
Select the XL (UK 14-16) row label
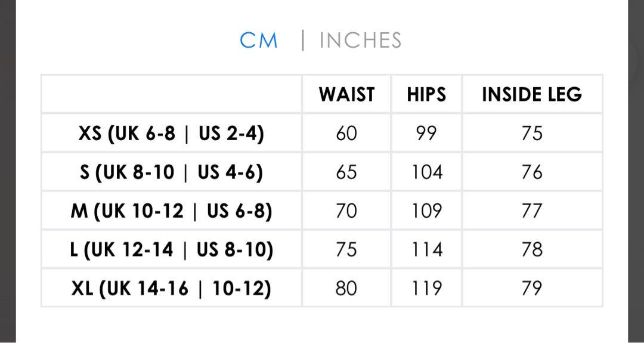click(171, 288)
